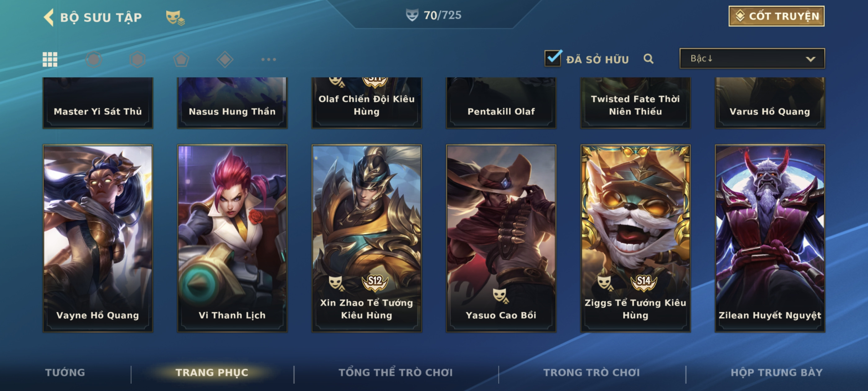Switch to the Tướng tab
The width and height of the screenshot is (868, 391).
(x=65, y=372)
